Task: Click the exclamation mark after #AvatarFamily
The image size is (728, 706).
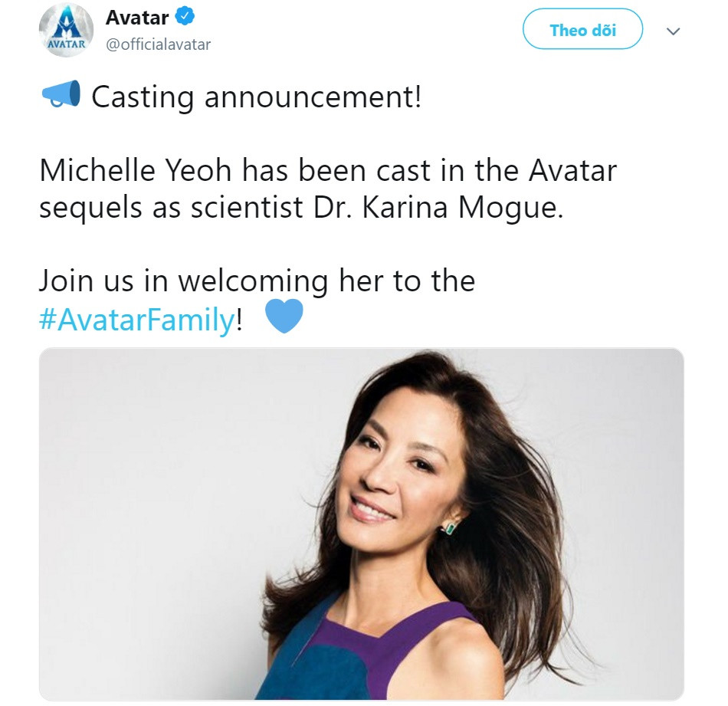Action: coord(239,319)
